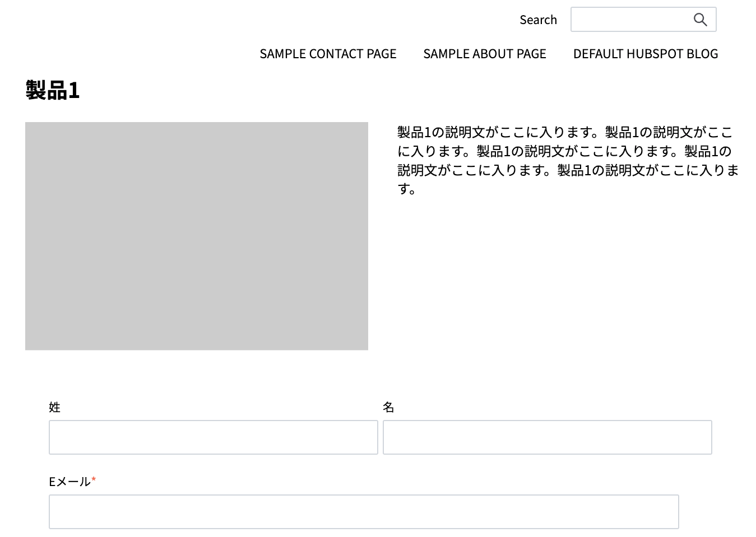Click the 製品1 page heading
This screenshot has height=537, width=756.
53,90
